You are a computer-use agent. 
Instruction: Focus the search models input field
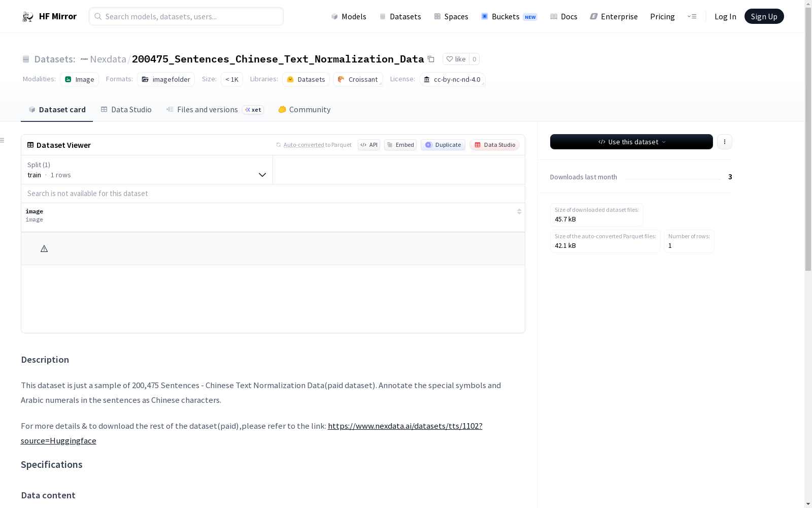[x=186, y=16]
